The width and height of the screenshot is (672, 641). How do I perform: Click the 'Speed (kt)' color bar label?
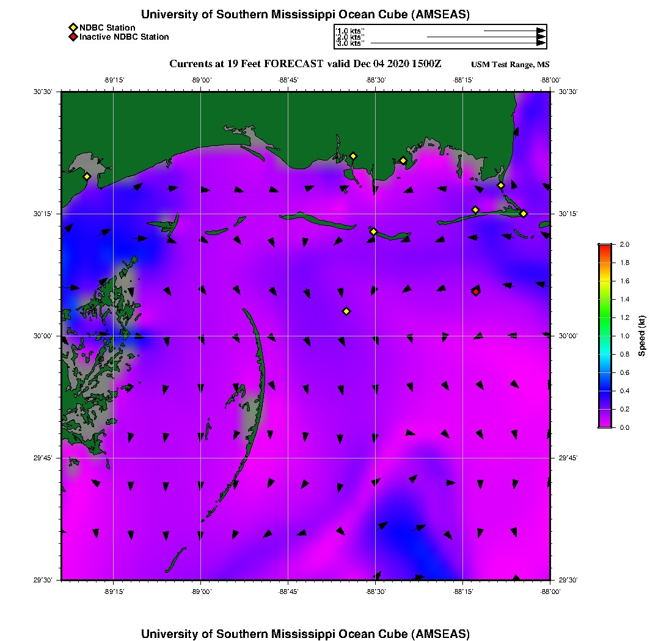(x=641, y=336)
